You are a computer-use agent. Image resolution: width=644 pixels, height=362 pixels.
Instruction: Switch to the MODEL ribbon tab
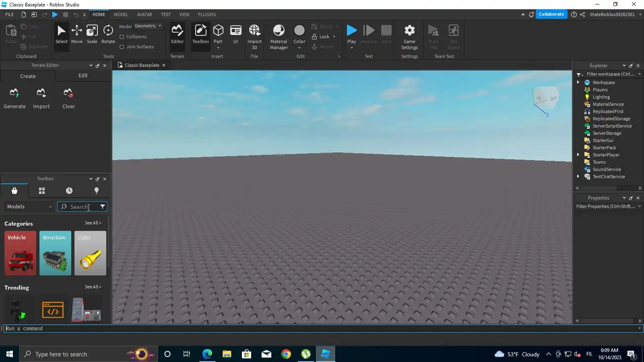[x=121, y=14]
